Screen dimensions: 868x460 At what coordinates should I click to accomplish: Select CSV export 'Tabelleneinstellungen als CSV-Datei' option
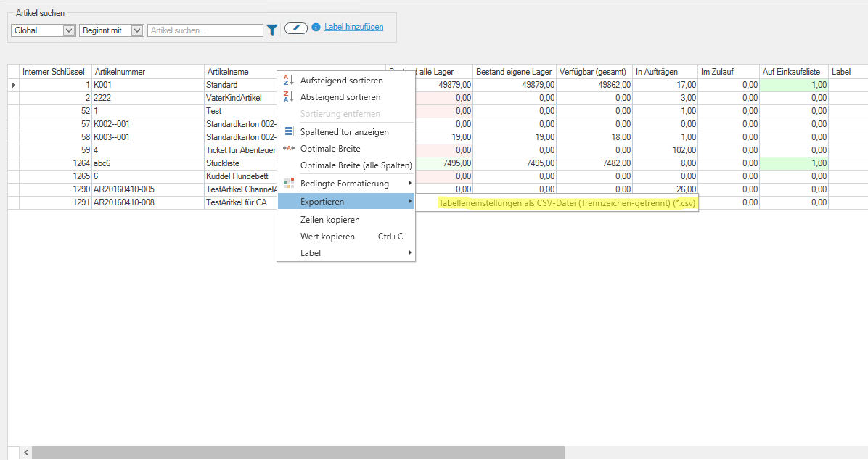tap(567, 203)
